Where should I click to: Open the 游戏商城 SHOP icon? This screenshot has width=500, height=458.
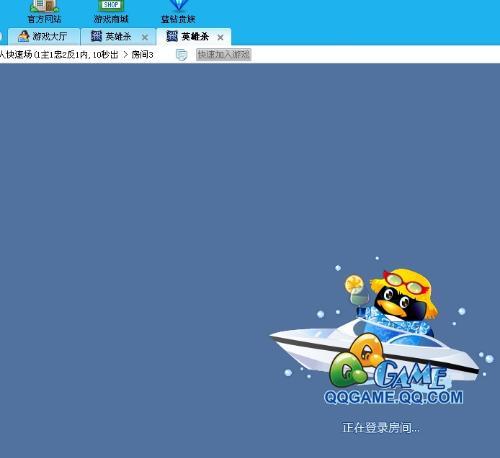pyautogui.click(x=111, y=6)
